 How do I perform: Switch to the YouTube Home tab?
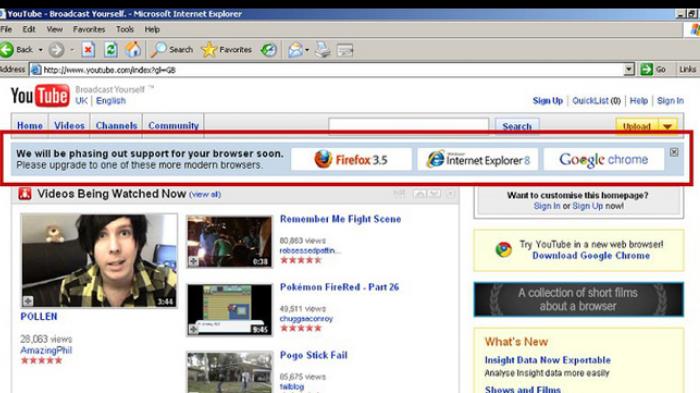point(30,125)
